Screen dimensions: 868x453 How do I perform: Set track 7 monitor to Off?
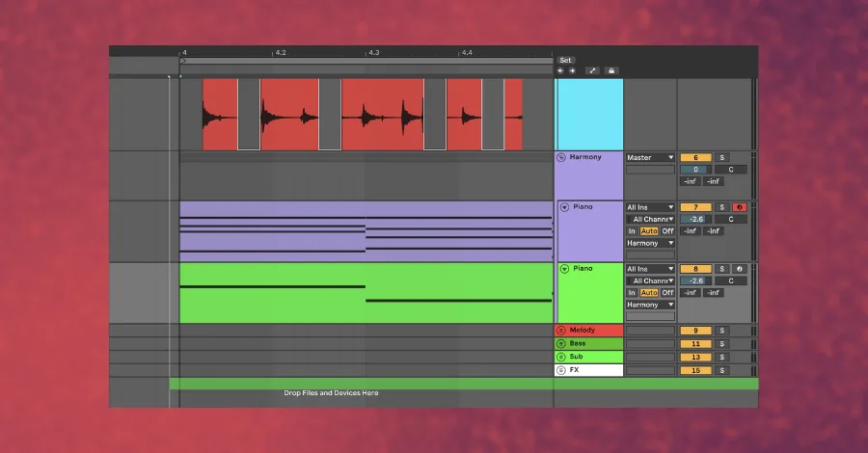pos(667,231)
